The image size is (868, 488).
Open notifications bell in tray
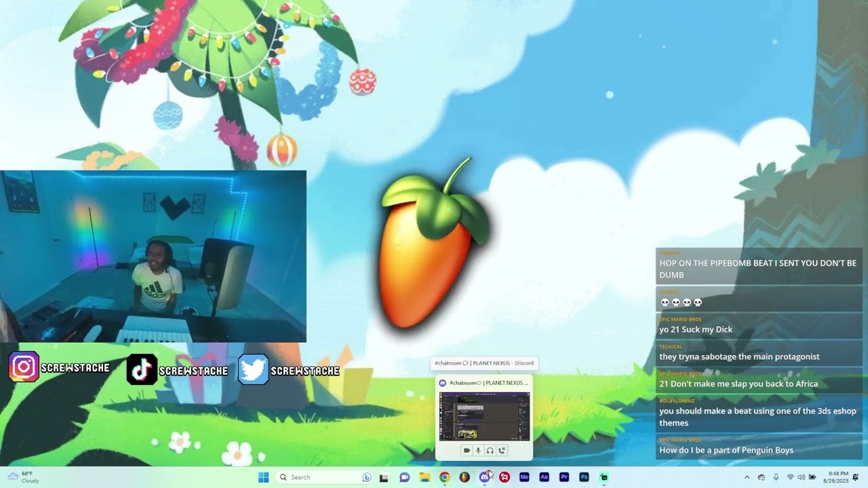856,477
